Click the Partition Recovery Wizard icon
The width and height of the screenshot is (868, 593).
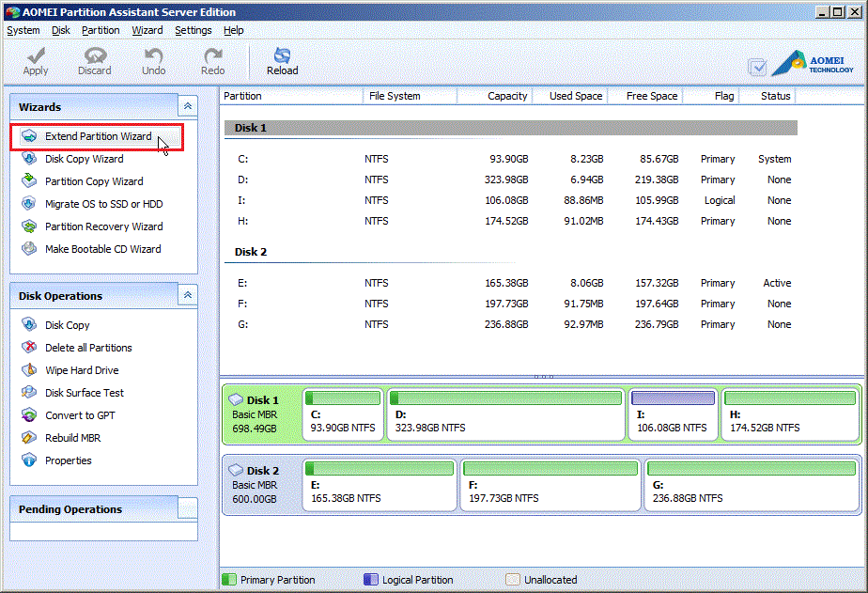[x=29, y=226]
